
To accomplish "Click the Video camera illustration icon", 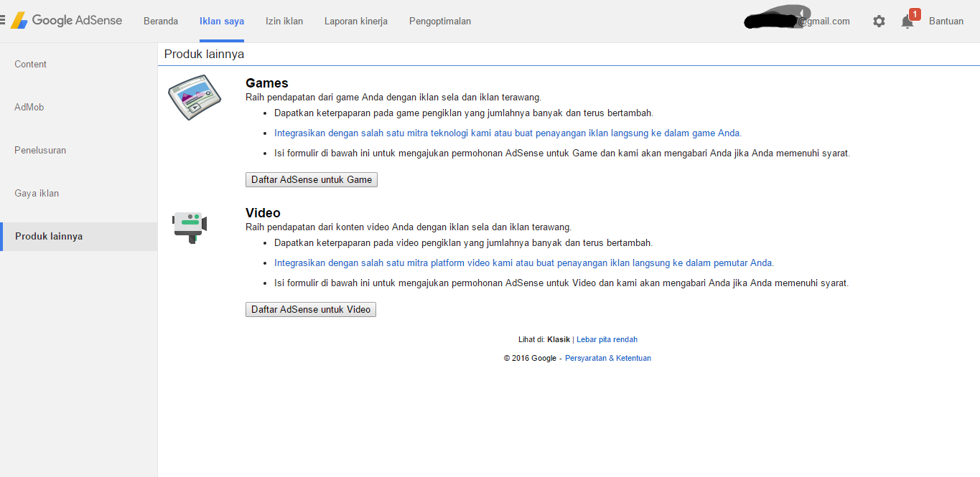I will click(190, 227).
